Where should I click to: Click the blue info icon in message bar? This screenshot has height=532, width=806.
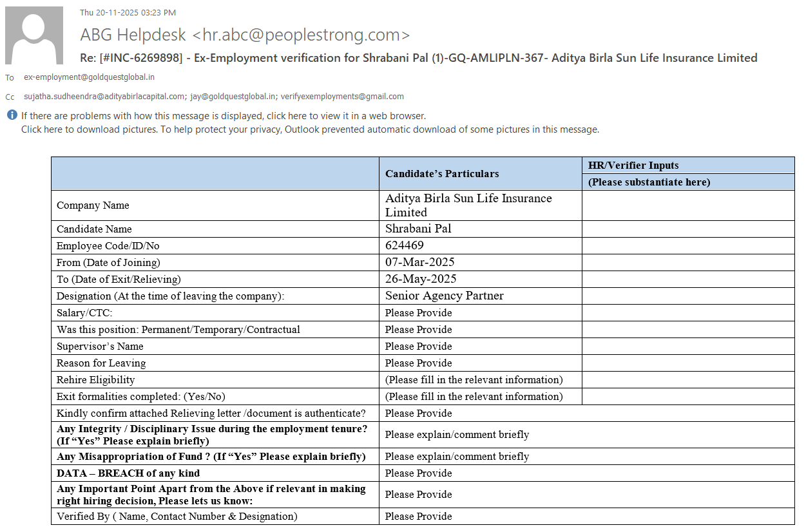click(x=12, y=115)
